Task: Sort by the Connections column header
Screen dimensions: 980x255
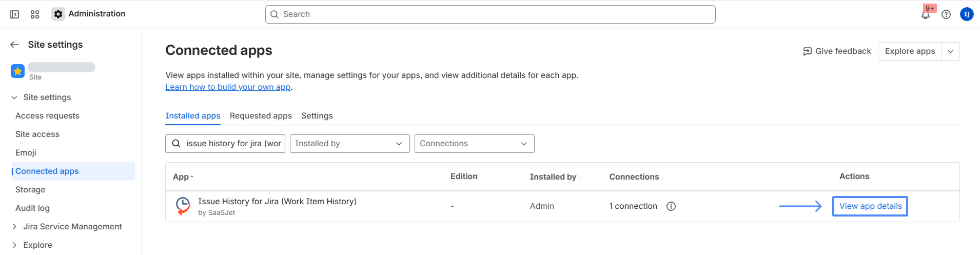Action: click(636, 177)
